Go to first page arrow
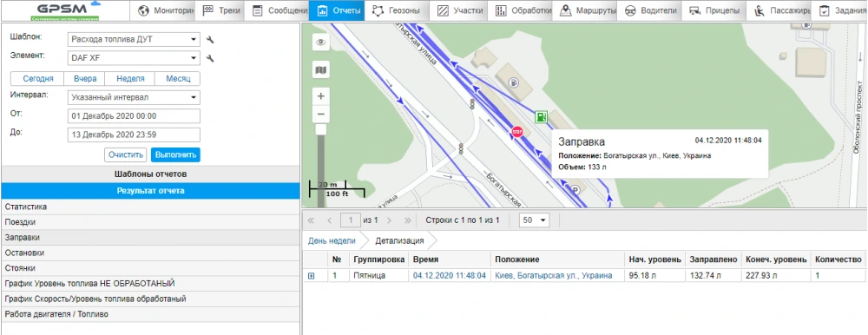Viewport: 868px width, 335px height. pyautogui.click(x=311, y=220)
